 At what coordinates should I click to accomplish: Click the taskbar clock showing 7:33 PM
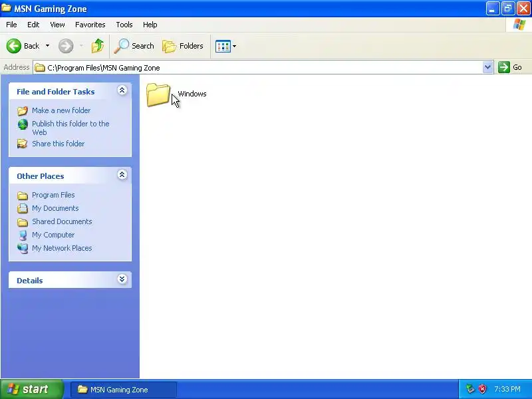pos(507,389)
